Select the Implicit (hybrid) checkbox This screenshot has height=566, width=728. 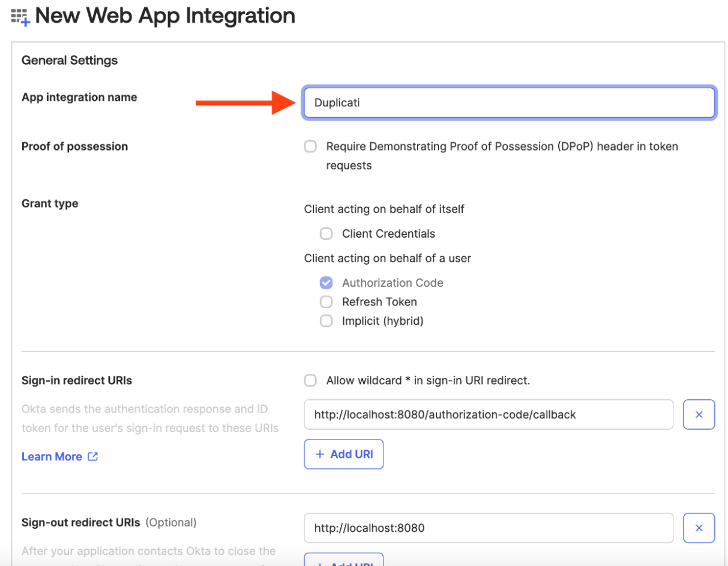click(326, 321)
